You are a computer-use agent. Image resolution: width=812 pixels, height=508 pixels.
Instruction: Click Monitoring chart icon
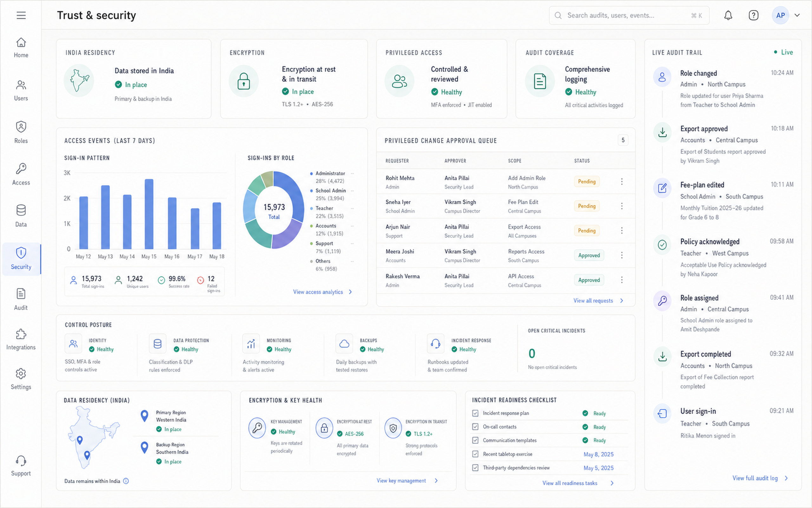coord(251,344)
